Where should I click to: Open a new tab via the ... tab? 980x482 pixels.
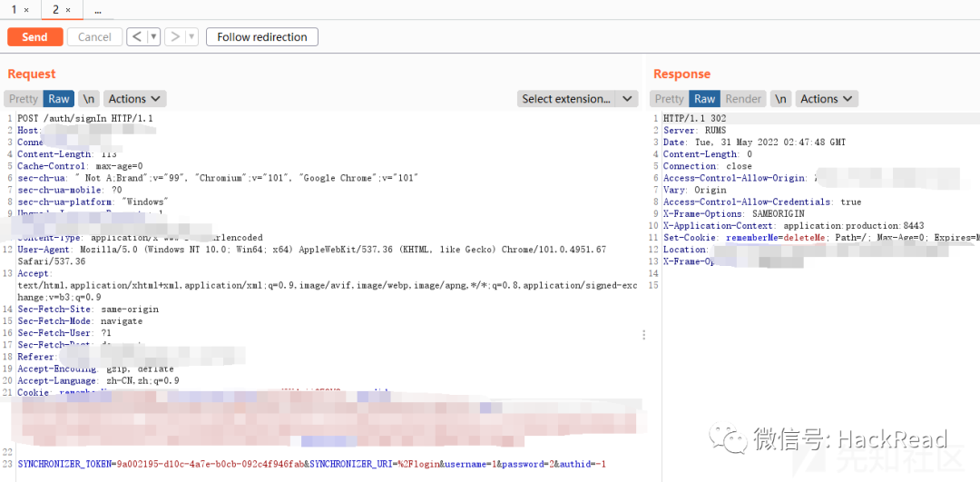point(99,10)
